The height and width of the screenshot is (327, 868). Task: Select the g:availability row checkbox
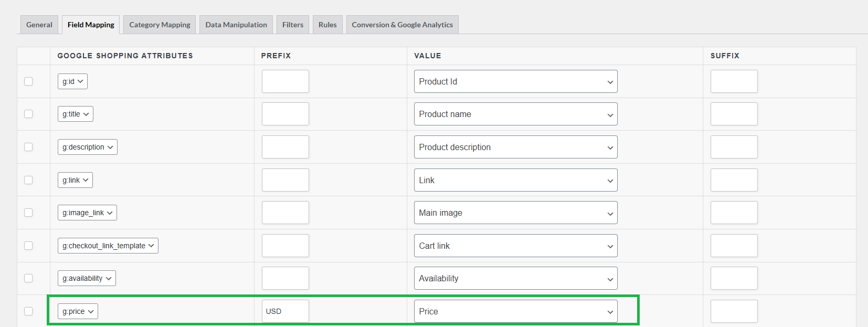coord(28,278)
